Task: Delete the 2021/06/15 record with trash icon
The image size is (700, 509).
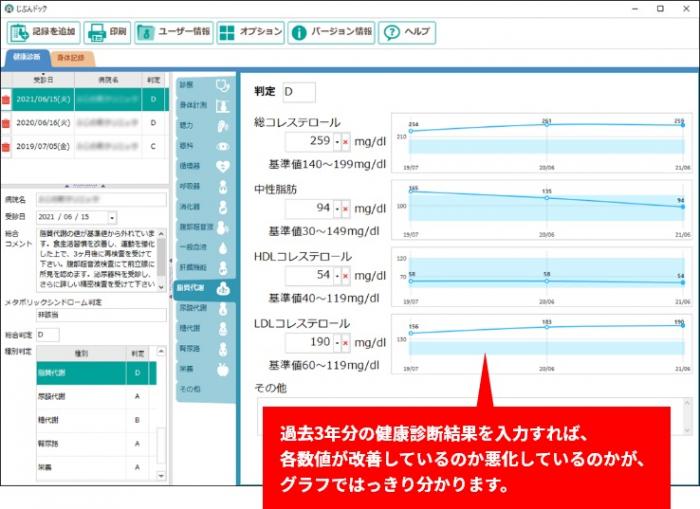Action: 7,100
